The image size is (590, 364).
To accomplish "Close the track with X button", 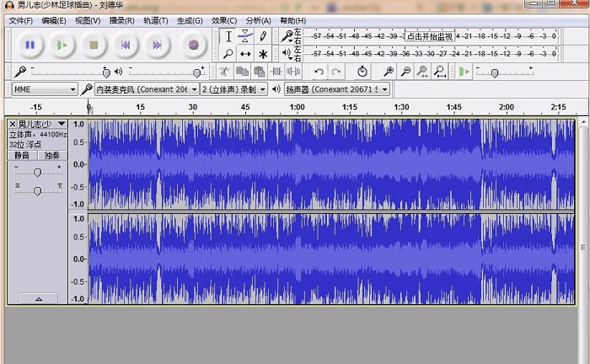I will [13, 124].
